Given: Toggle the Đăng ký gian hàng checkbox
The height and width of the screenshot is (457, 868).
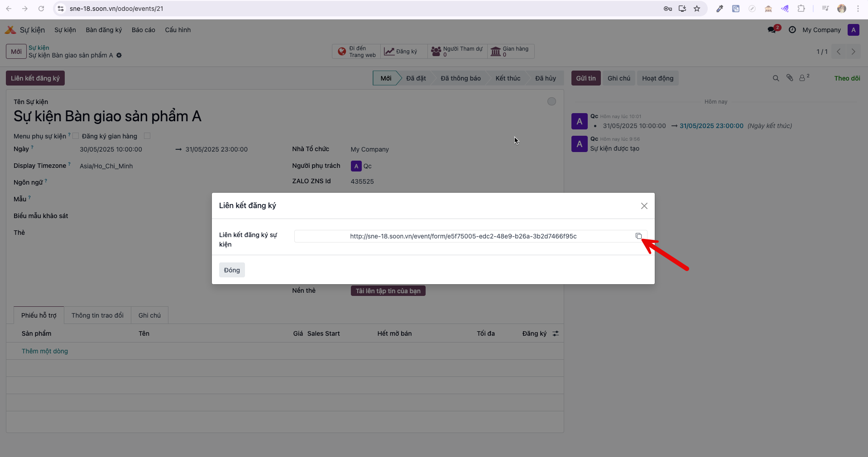Looking at the screenshot, I should point(147,136).
